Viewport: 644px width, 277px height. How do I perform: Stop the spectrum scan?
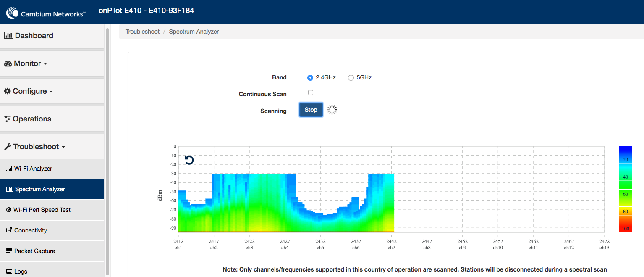(x=311, y=110)
